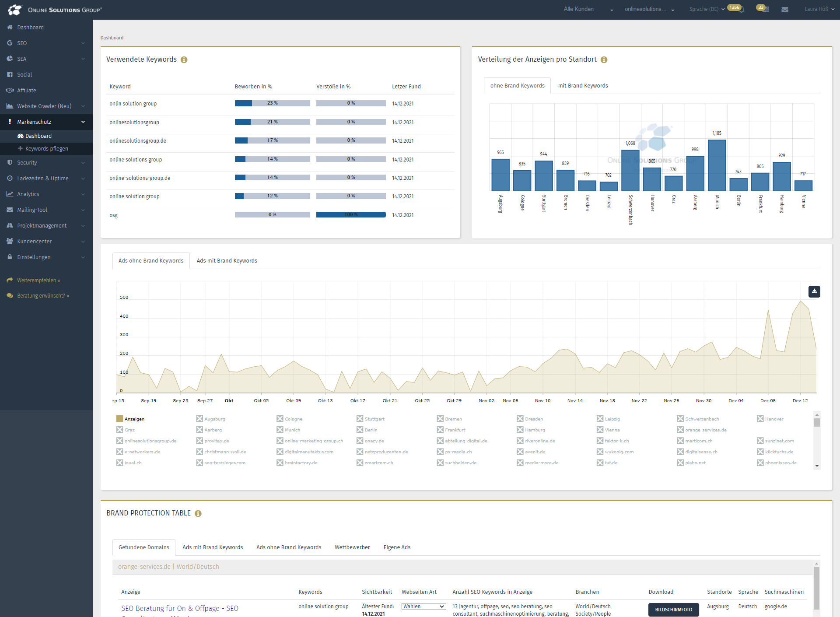The image size is (840, 617).
Task: Toggle the Augsburg legend checkbox
Action: (199, 419)
